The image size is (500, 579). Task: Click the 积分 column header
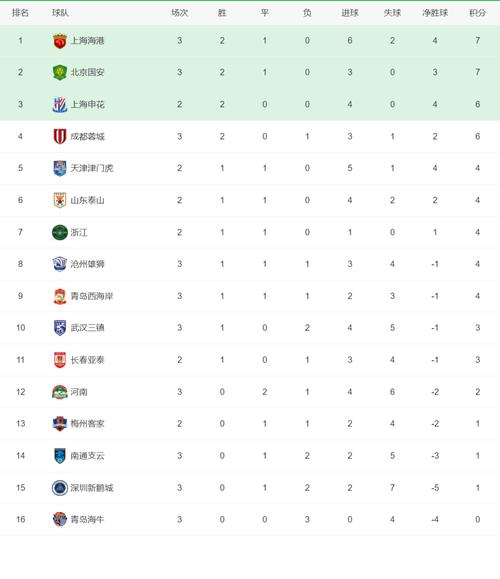click(x=477, y=13)
